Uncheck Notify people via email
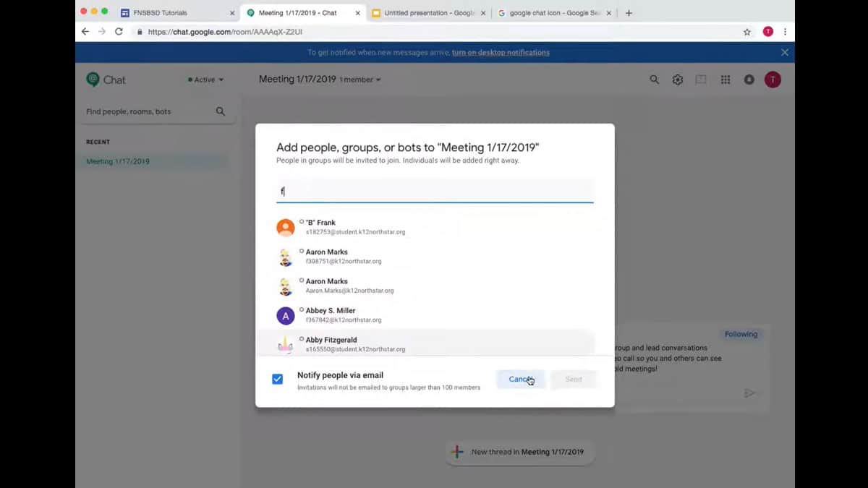The width and height of the screenshot is (868, 488). (x=278, y=379)
